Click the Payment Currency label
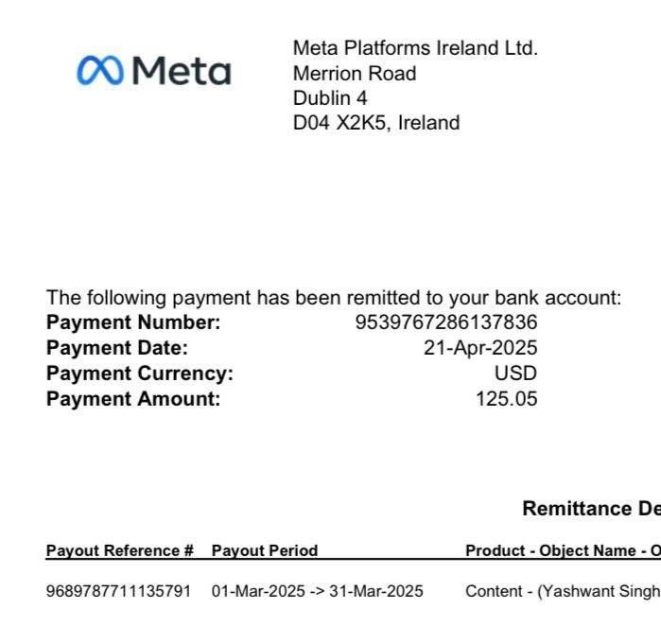661x644 pixels. 140,374
